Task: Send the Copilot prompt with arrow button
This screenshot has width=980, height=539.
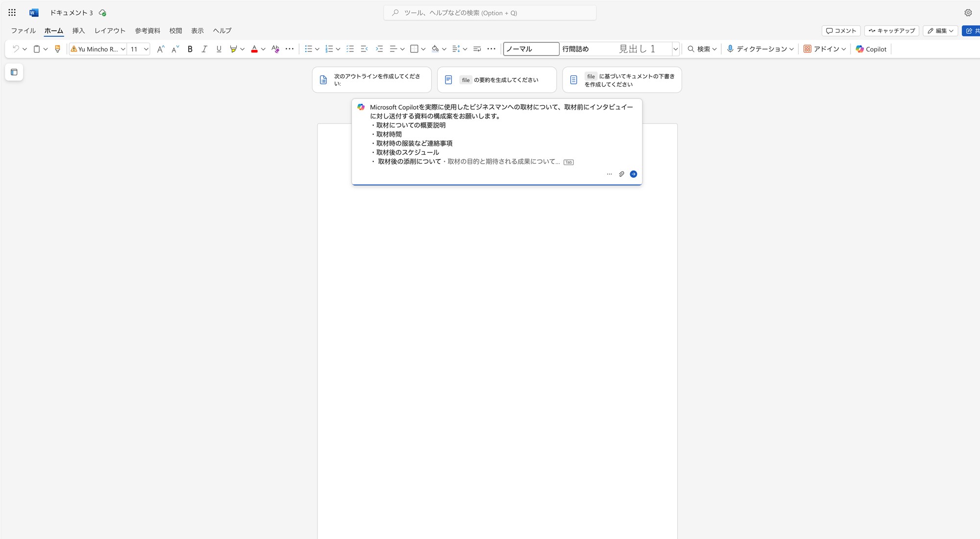Action: (633, 174)
